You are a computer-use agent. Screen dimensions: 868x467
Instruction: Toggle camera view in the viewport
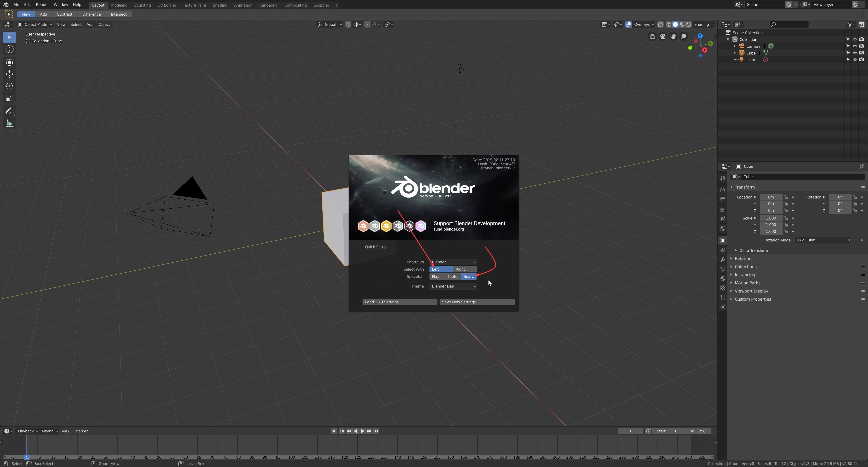pyautogui.click(x=663, y=36)
